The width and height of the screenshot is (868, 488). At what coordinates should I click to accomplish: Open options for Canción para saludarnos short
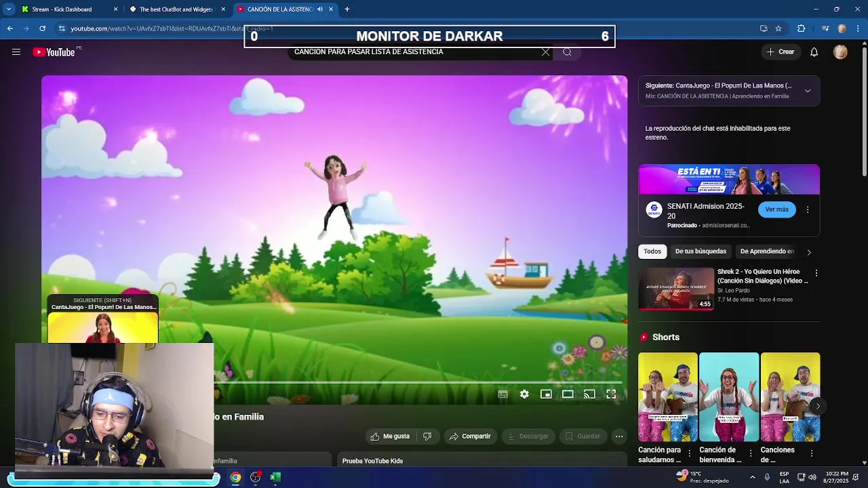690,453
